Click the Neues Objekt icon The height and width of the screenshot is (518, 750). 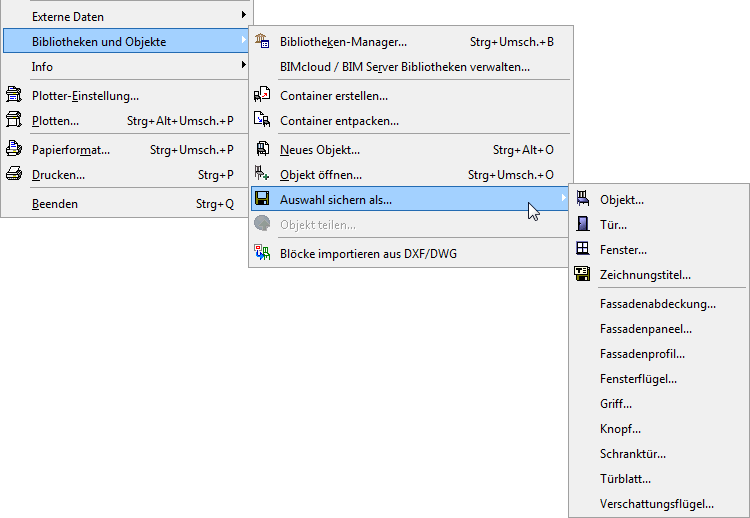263,149
